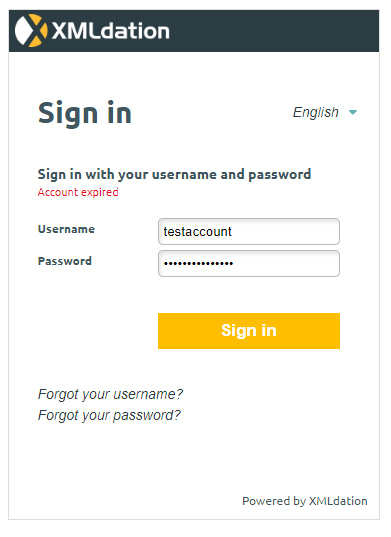Image resolution: width=391 pixels, height=537 pixels.
Task: Click the Powered by XMLdation footer text
Action: coord(305,501)
